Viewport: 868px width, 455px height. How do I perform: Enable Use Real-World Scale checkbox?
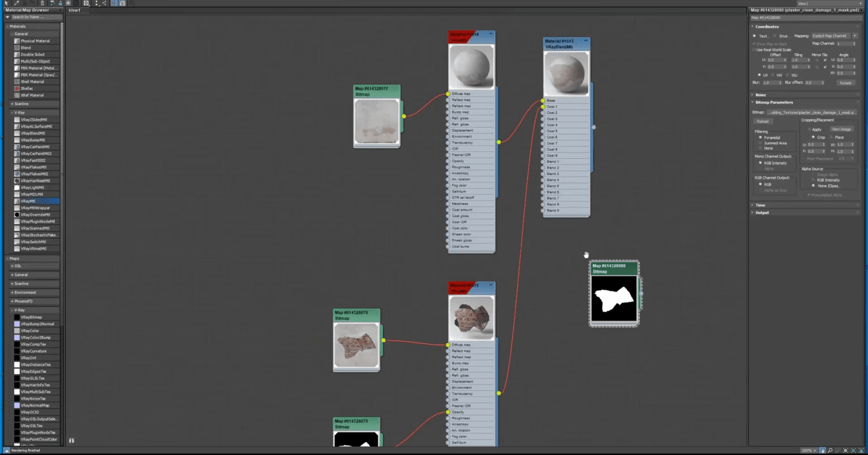754,50
